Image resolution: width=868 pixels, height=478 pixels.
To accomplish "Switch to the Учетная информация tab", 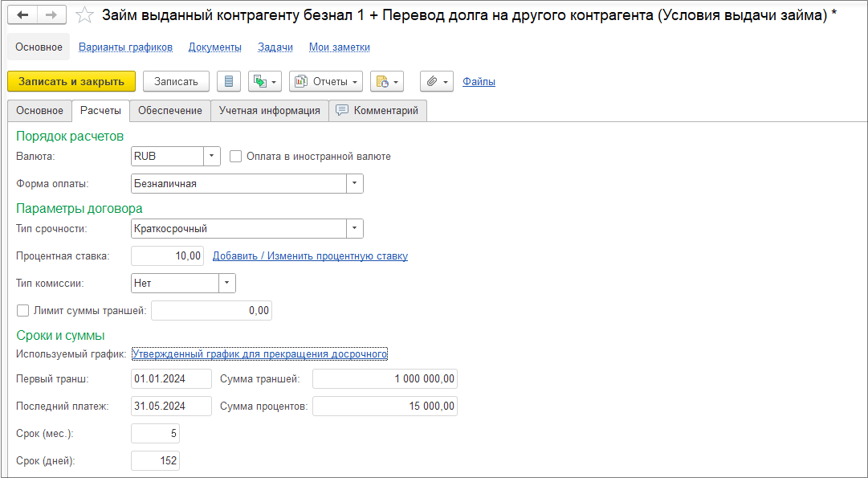I will pyautogui.click(x=270, y=111).
